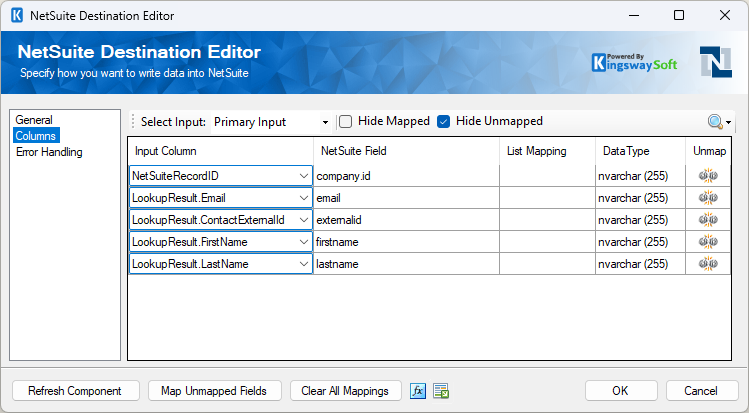Click the nvarchar (255) cell for firstname

(x=641, y=242)
